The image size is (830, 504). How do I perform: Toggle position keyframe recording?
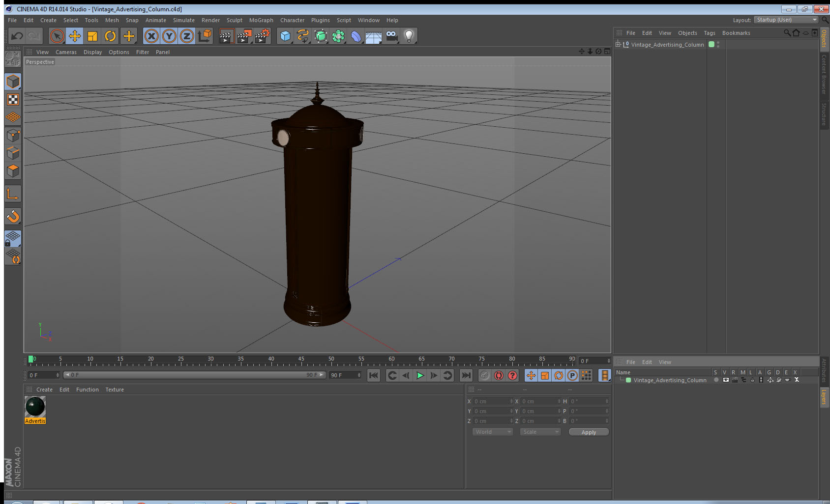[531, 375]
